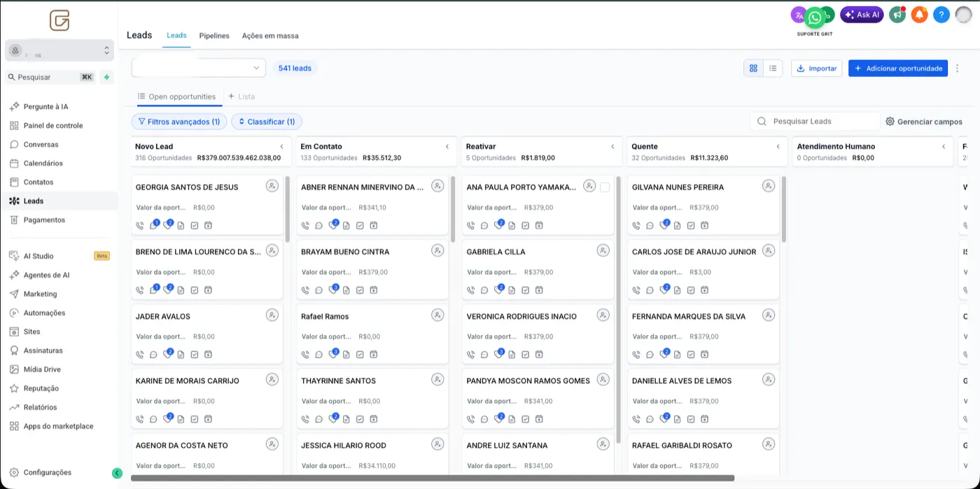
Task: Click the tags icon on GABRIELA CILLA card
Action: (499, 289)
